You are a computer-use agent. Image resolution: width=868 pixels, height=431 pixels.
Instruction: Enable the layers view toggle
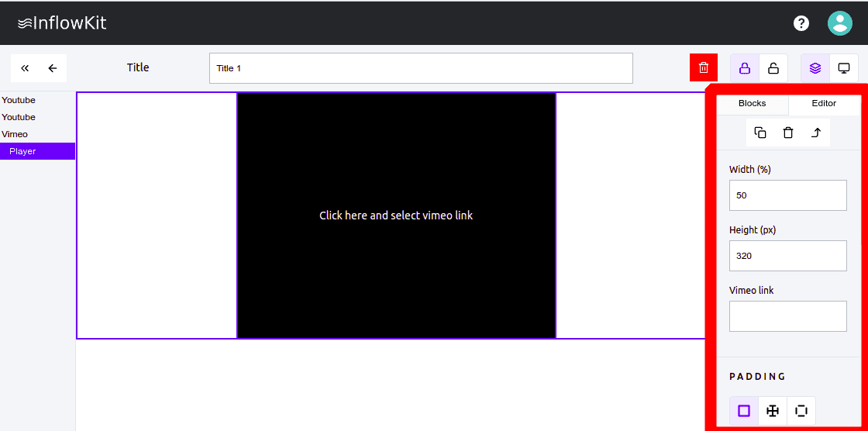[x=815, y=68]
